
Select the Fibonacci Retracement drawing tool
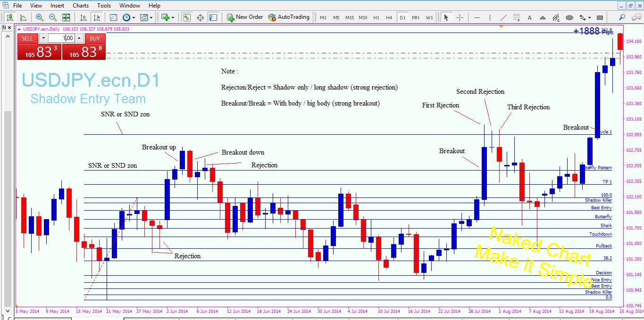click(x=517, y=17)
